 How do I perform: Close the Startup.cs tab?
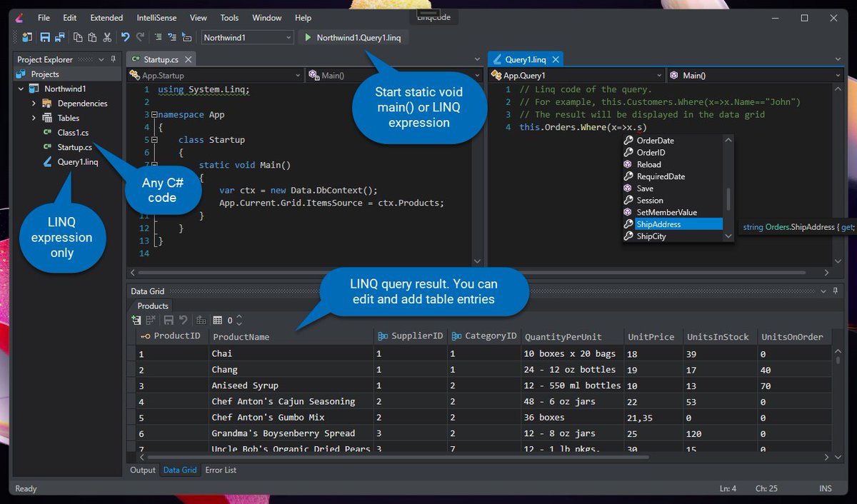click(188, 59)
